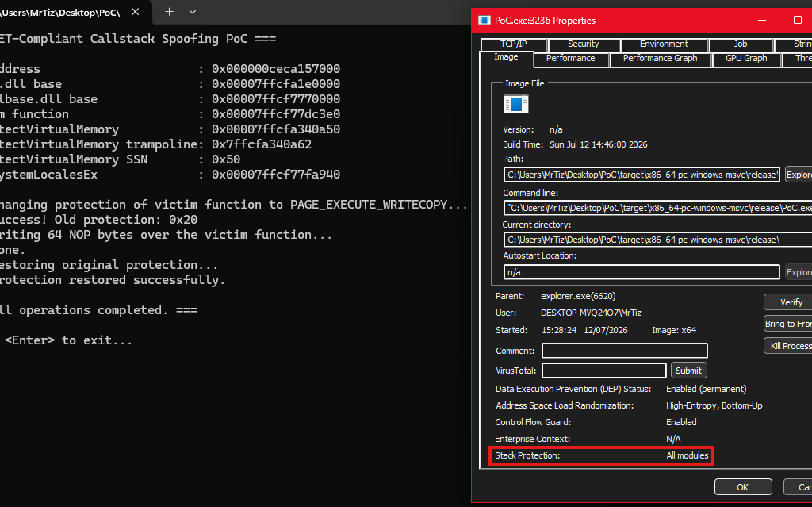The width and height of the screenshot is (812, 507).
Task: Click inside the Autostart Location field
Action: (x=641, y=271)
